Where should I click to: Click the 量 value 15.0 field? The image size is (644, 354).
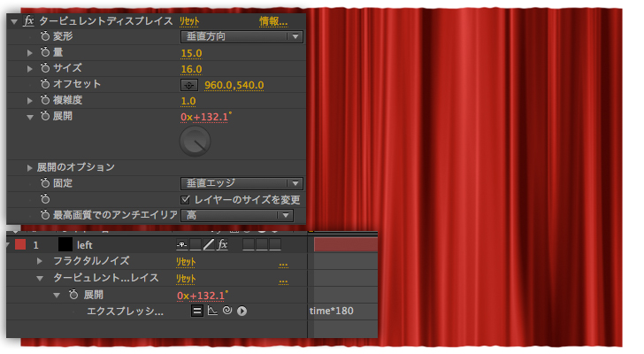(x=191, y=53)
